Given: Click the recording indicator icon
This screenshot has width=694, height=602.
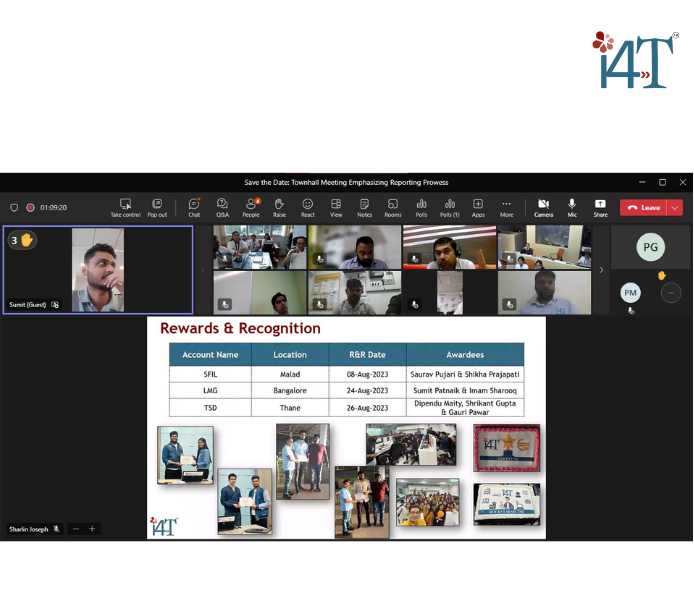Looking at the screenshot, I should (30, 208).
